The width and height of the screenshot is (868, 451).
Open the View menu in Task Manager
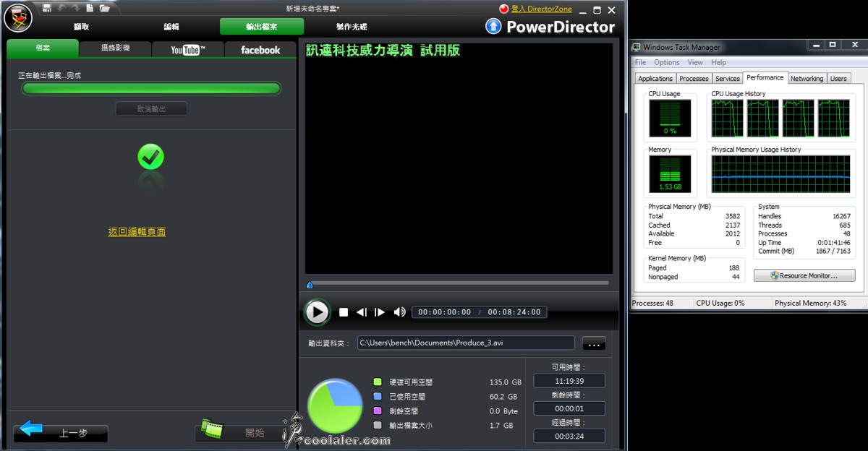pyautogui.click(x=695, y=62)
